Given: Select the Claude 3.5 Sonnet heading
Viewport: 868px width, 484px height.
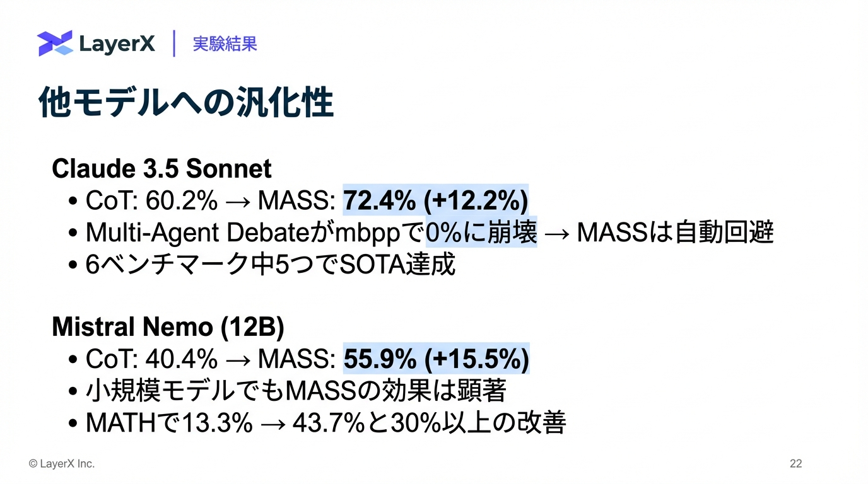Looking at the screenshot, I should pos(161,169).
